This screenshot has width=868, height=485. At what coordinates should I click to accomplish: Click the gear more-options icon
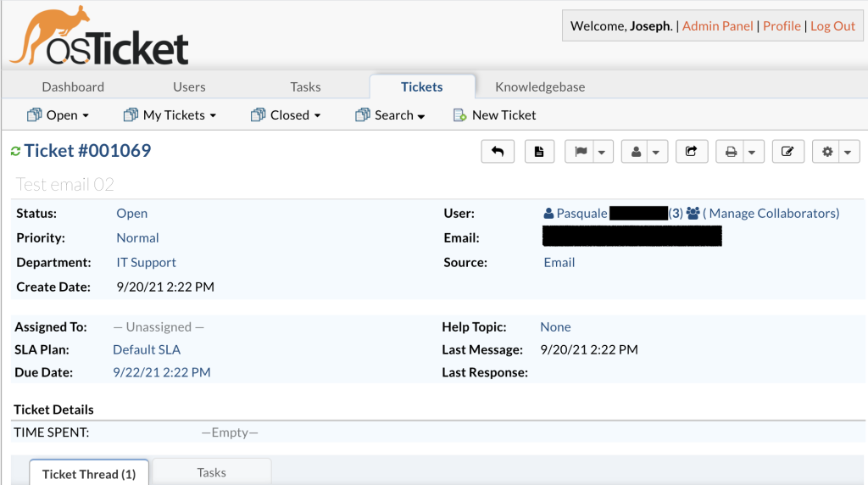point(827,151)
